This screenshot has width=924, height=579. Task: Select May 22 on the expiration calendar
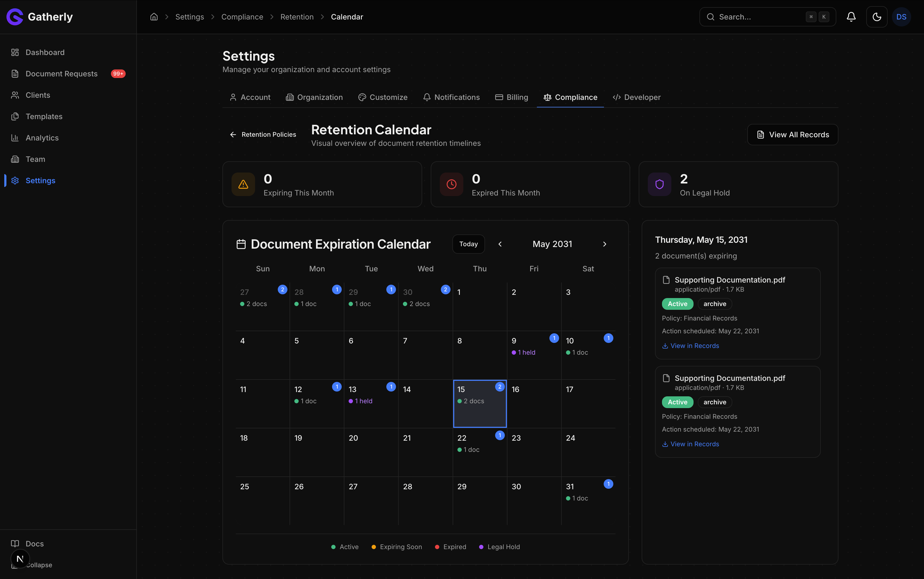point(479,452)
